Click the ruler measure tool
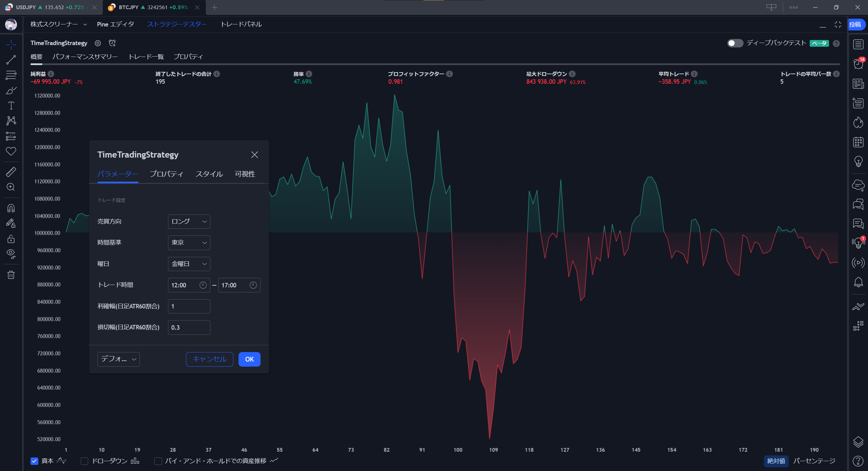The image size is (868, 471). (11, 172)
